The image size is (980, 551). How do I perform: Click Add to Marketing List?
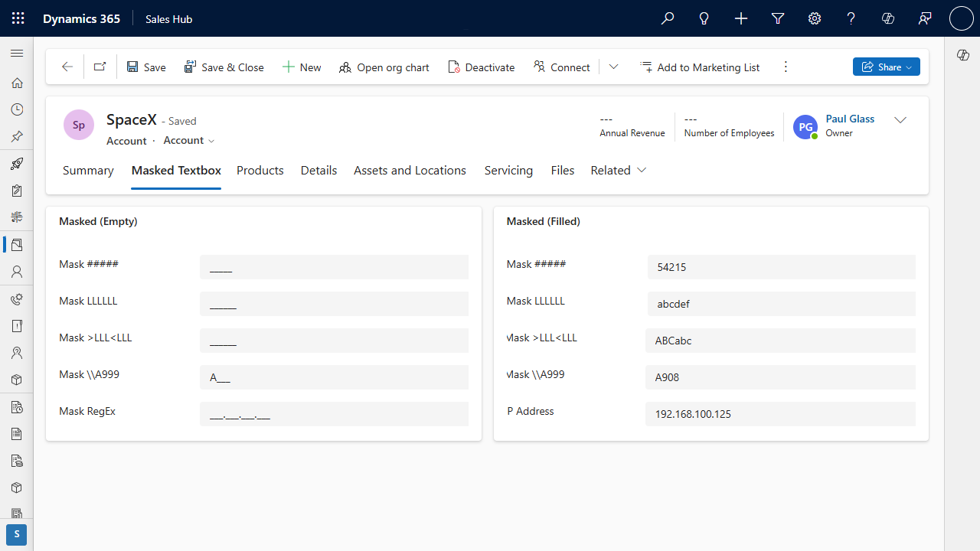click(700, 67)
